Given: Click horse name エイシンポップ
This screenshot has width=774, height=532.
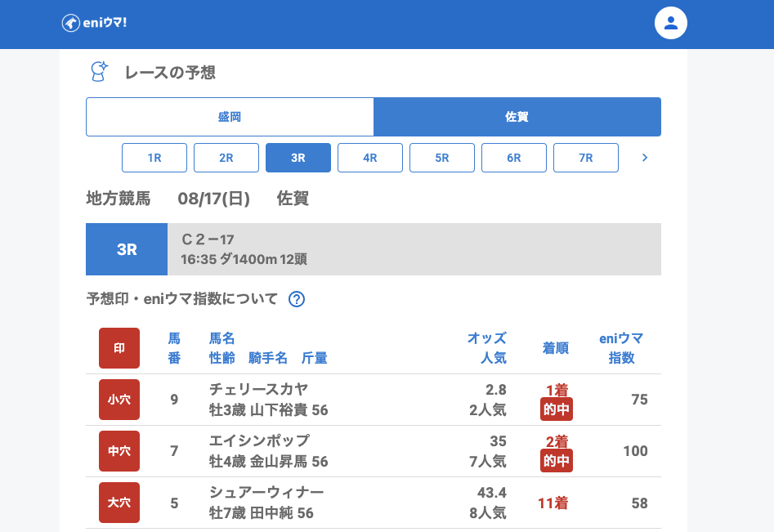Looking at the screenshot, I should coord(259,440).
